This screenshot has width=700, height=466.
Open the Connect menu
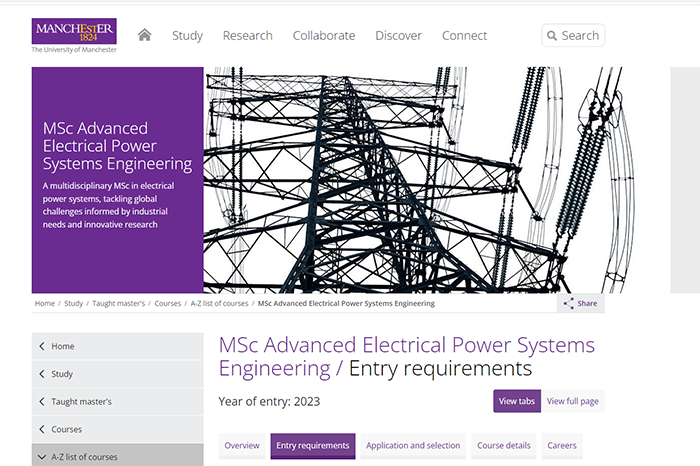pos(465,36)
